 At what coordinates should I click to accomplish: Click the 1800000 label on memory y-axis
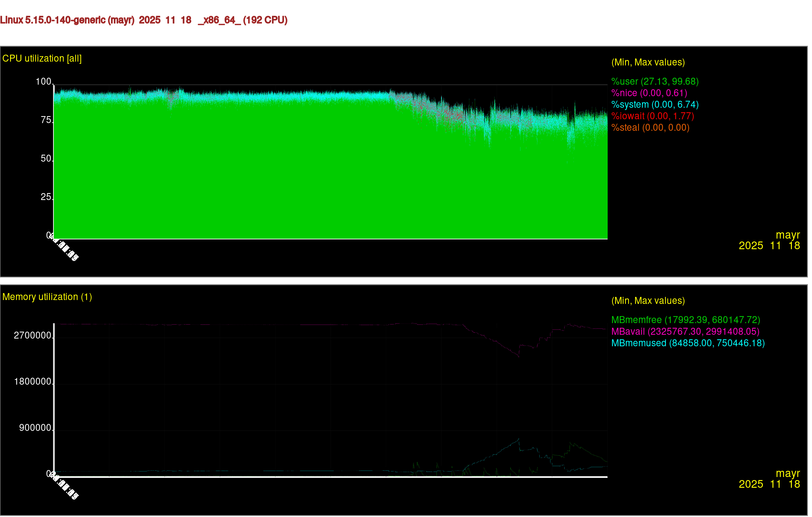33,382
